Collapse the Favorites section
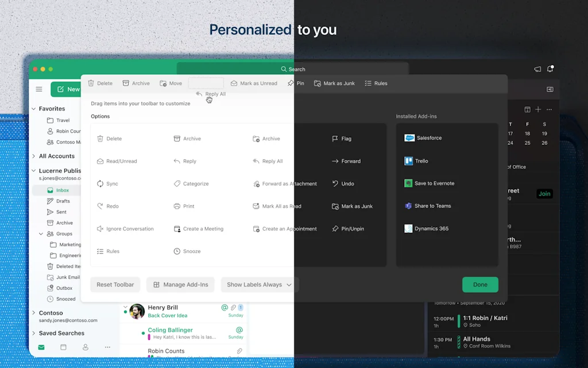The height and width of the screenshot is (368, 588). (33, 109)
